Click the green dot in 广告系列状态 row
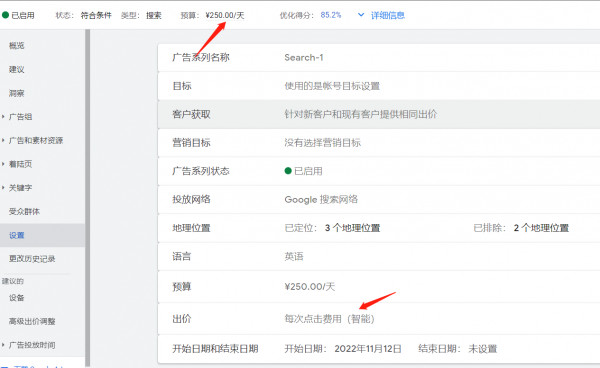 (x=288, y=171)
